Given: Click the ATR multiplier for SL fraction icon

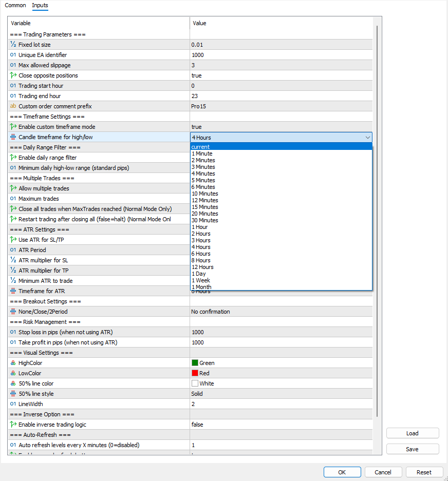Looking at the screenshot, I should [x=13, y=260].
